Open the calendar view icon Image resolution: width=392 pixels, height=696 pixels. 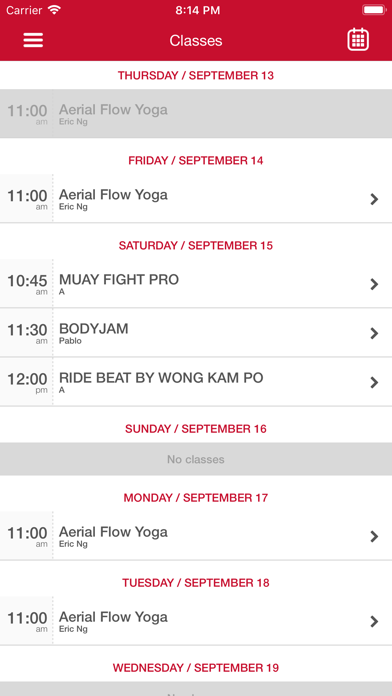(358, 40)
